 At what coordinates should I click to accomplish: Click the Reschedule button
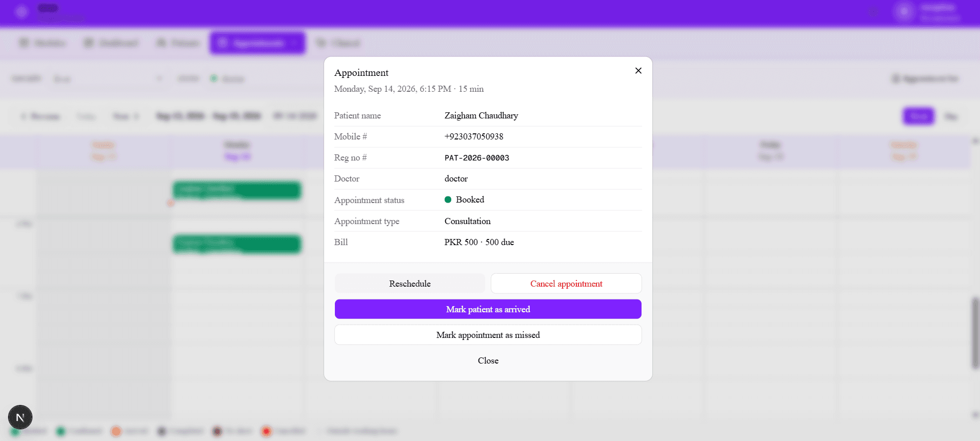pyautogui.click(x=410, y=284)
